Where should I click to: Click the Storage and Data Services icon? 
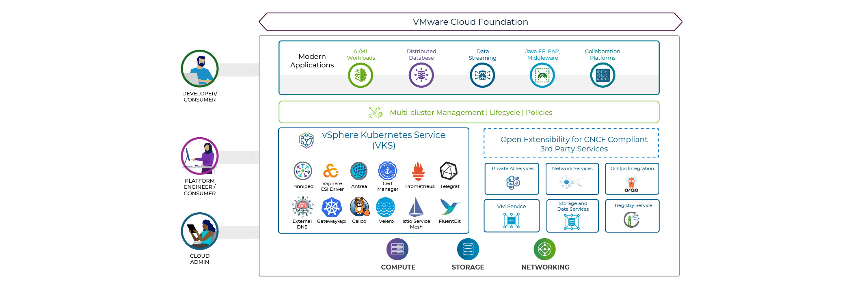pyautogui.click(x=572, y=222)
